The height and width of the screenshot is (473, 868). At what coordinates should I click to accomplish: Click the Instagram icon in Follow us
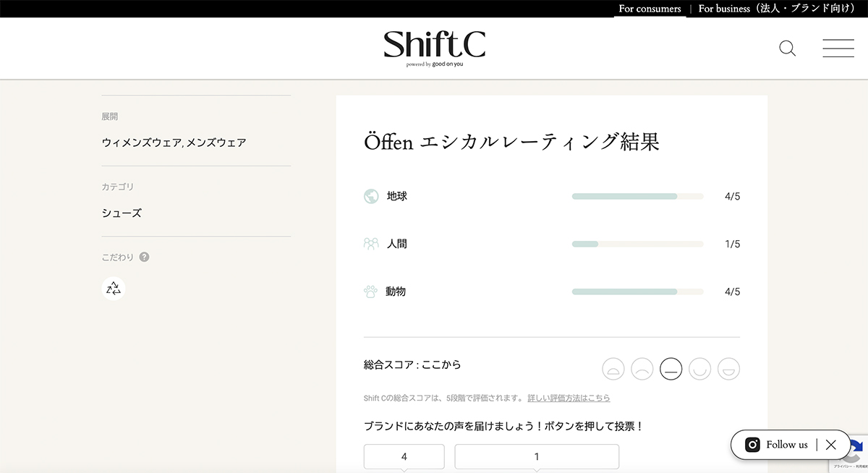tap(752, 445)
